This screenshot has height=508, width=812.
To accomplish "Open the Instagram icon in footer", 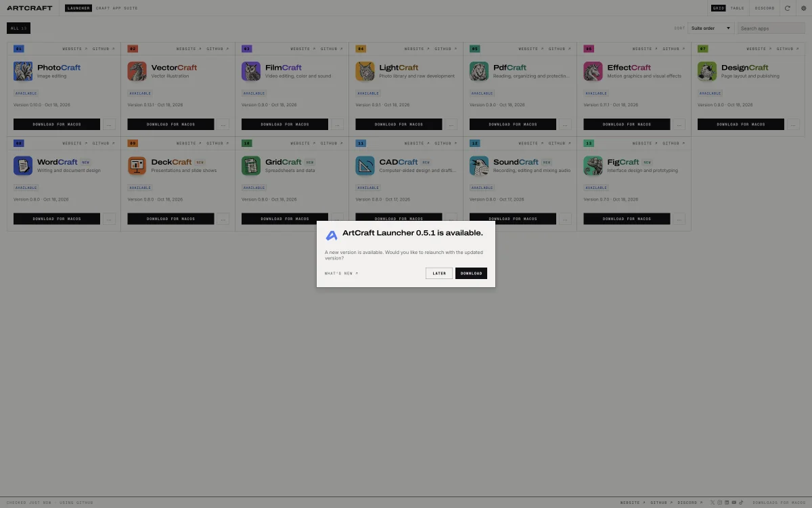I will 720,503.
